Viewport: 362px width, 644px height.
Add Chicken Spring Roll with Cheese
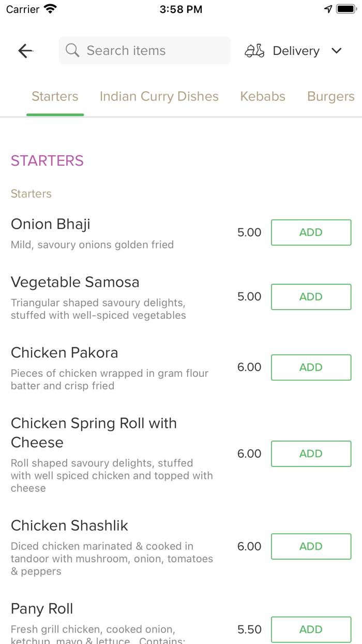click(311, 453)
